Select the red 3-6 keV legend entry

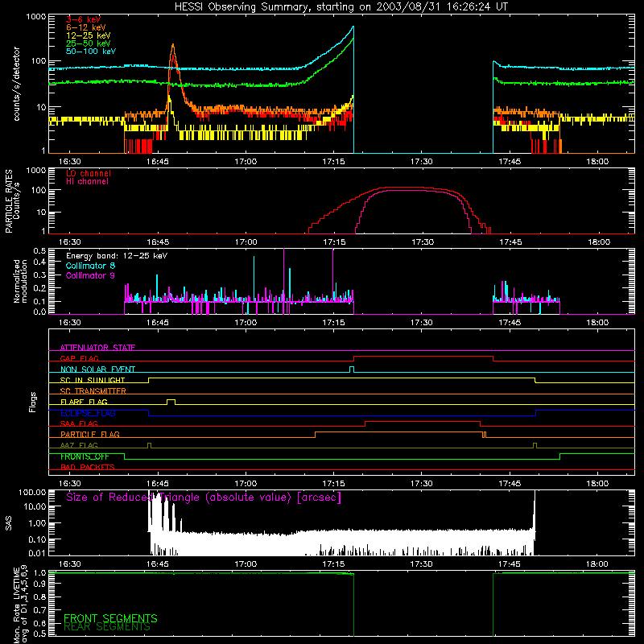click(x=83, y=19)
